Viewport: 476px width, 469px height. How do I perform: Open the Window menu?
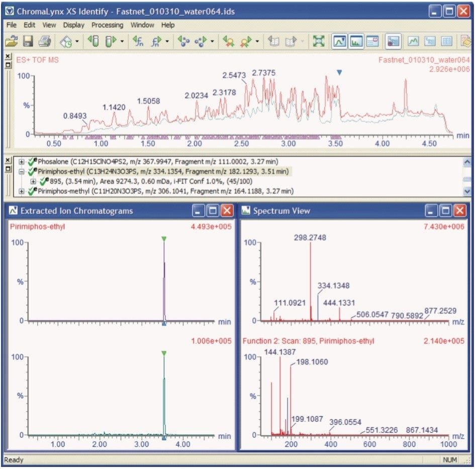pyautogui.click(x=142, y=25)
